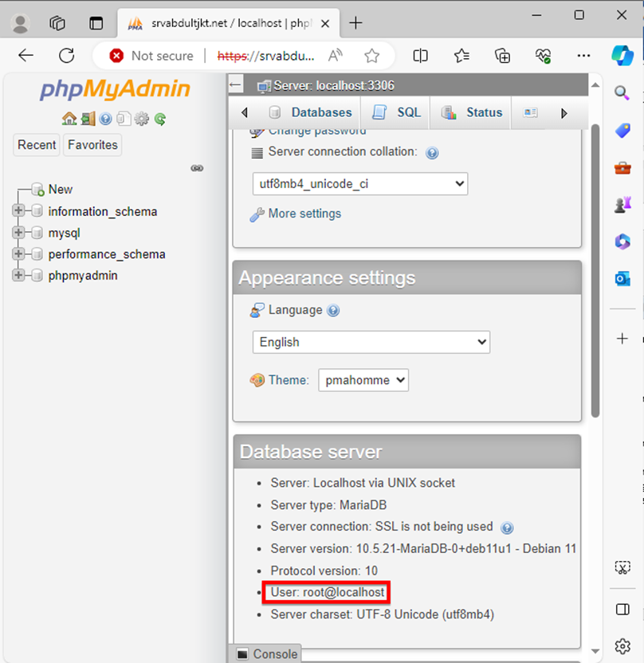Screen dimensions: 644x663
Task: Expand mysql database tree node
Action: 18,232
